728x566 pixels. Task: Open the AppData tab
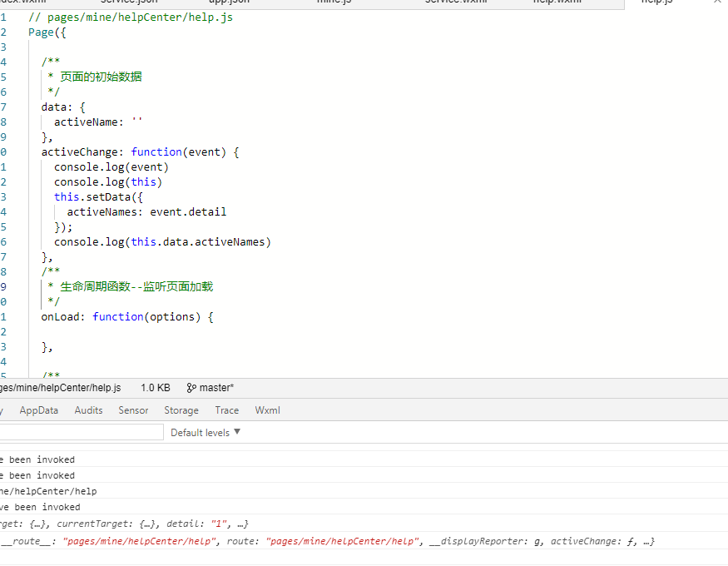click(39, 410)
